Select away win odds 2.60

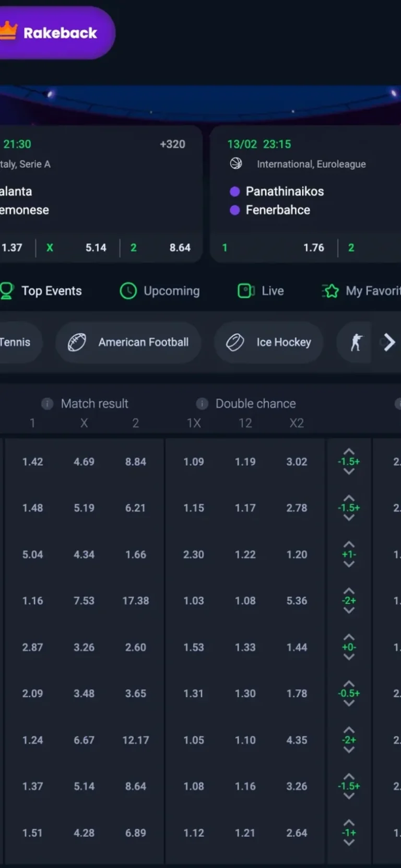[x=136, y=648]
